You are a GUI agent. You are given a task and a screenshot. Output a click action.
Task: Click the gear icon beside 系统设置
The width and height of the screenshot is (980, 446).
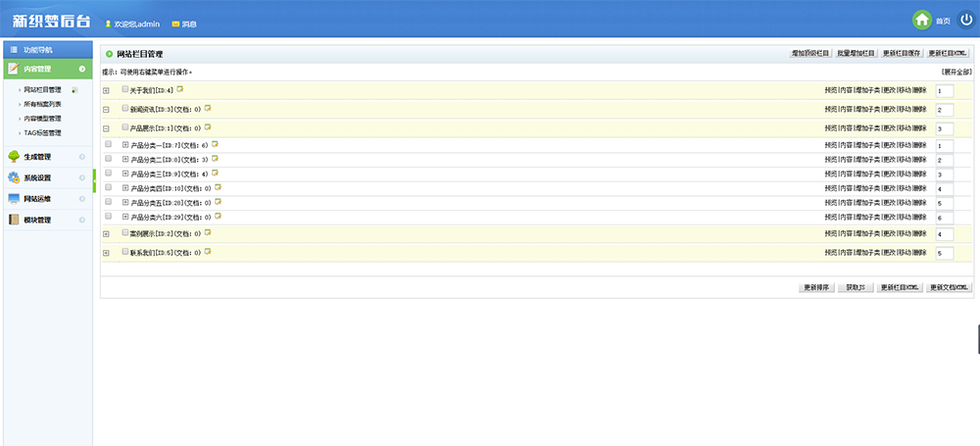point(14,177)
